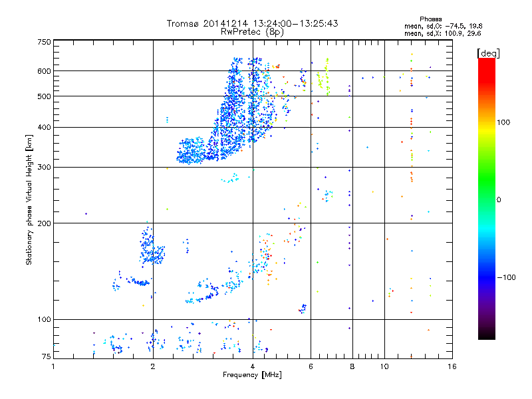Click the mean, sd,X: 100.9, 29.6 text
The height and width of the screenshot is (399, 532).
(x=442, y=33)
